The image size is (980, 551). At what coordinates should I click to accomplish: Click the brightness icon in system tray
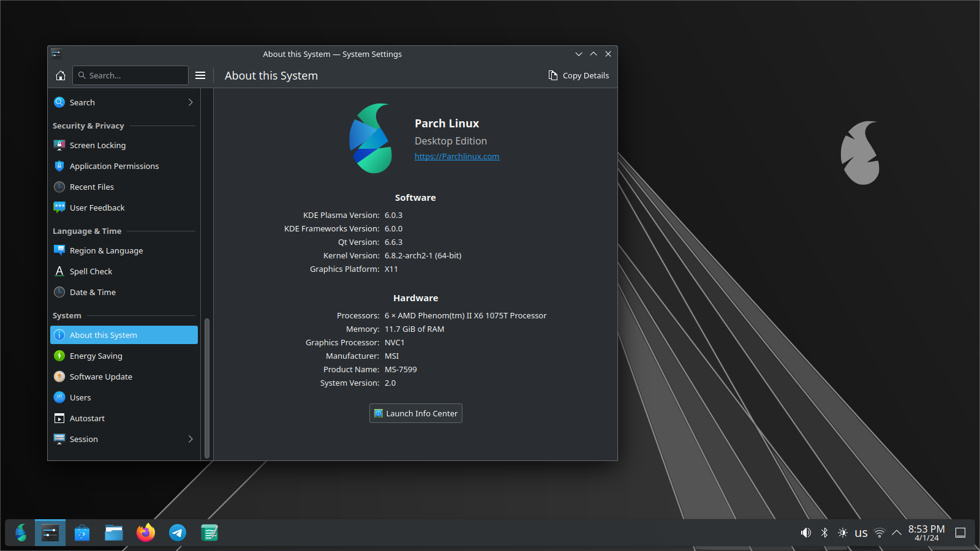click(843, 533)
